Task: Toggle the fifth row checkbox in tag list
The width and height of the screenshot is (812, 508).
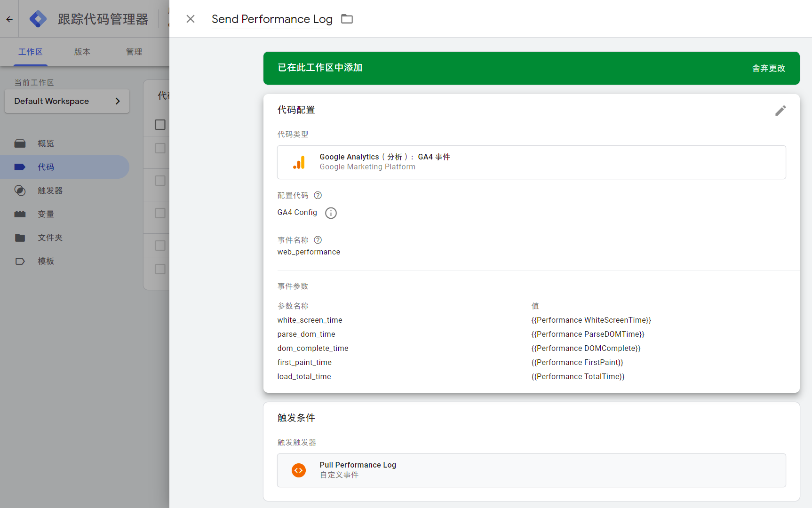Action: click(160, 269)
